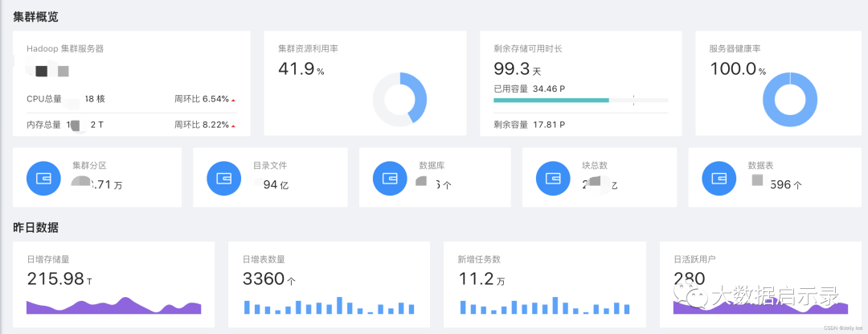Viewport: 868px width, 334px height.
Task: Click the 数据表 card label
Action: pos(761,166)
